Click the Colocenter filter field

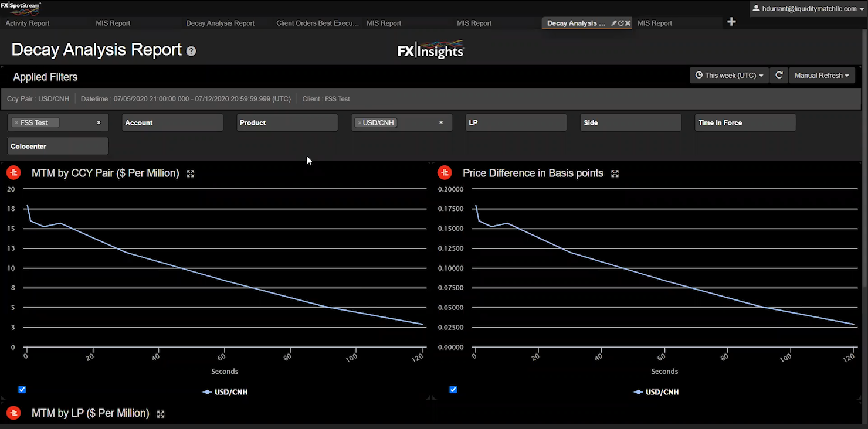[x=58, y=146]
